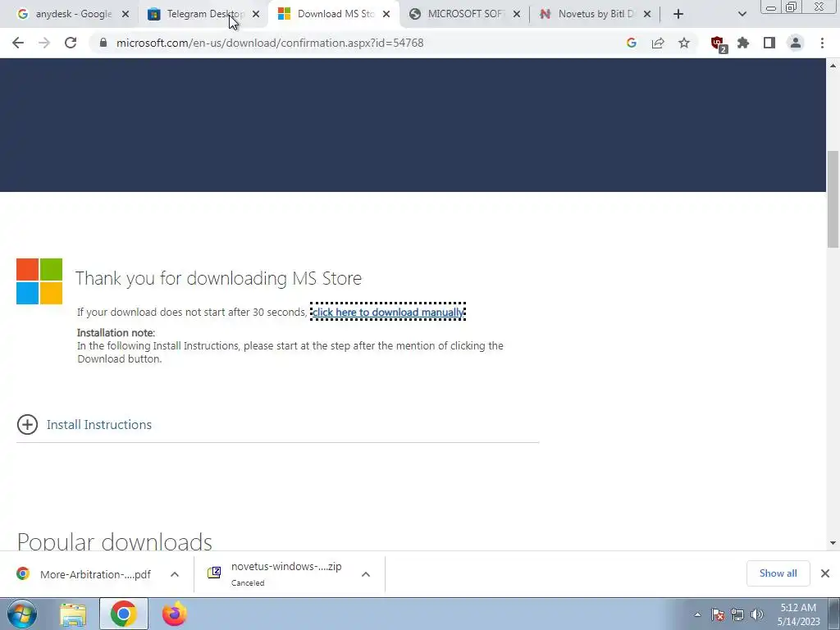
Task: Close the Download MS Store tab
Action: coord(386,15)
